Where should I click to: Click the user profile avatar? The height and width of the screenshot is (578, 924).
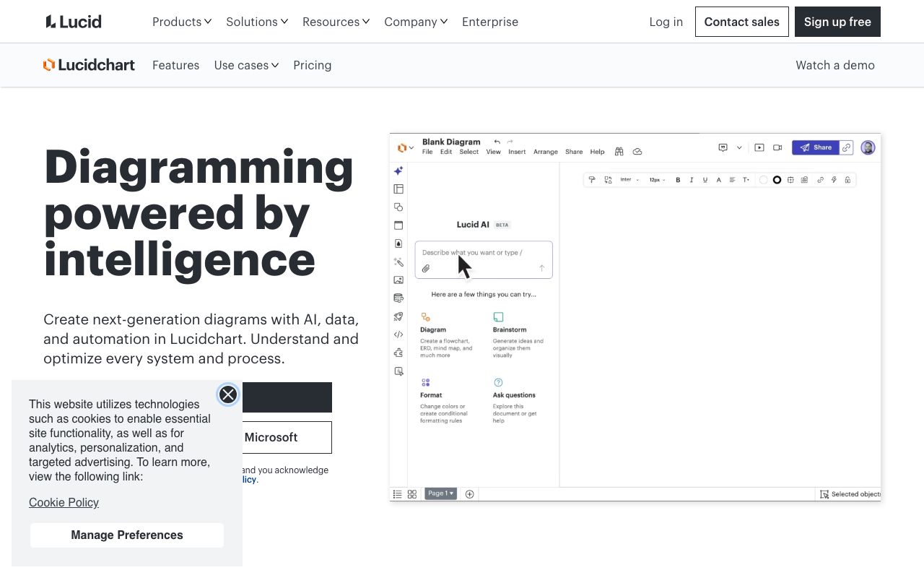coord(868,147)
